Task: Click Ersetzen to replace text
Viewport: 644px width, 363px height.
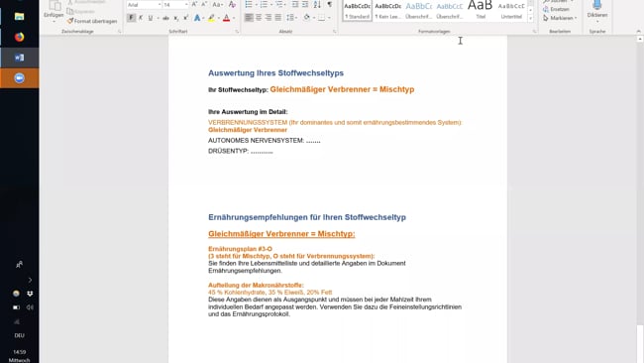Action: click(x=557, y=9)
